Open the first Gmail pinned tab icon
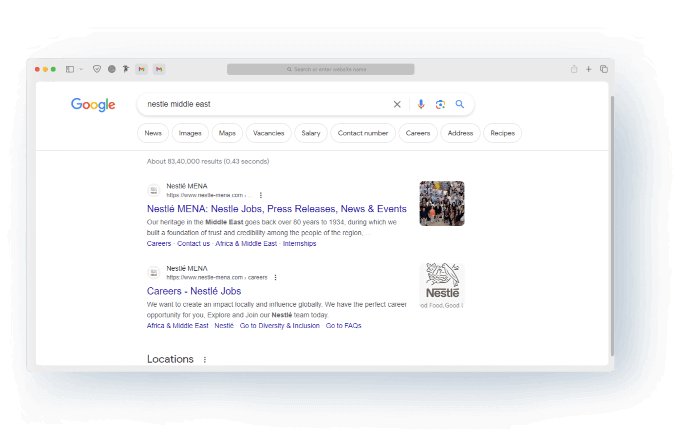Screen dimensions: 694x448 click(142, 69)
